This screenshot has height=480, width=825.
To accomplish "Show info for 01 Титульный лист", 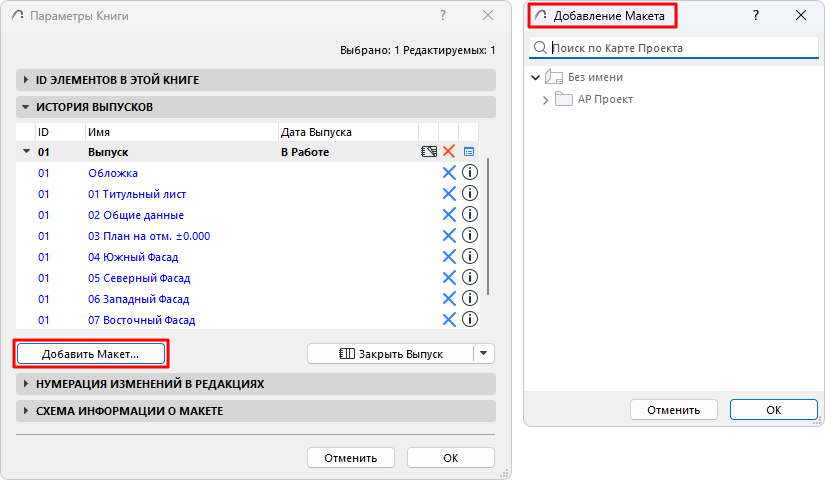I will tap(469, 194).
